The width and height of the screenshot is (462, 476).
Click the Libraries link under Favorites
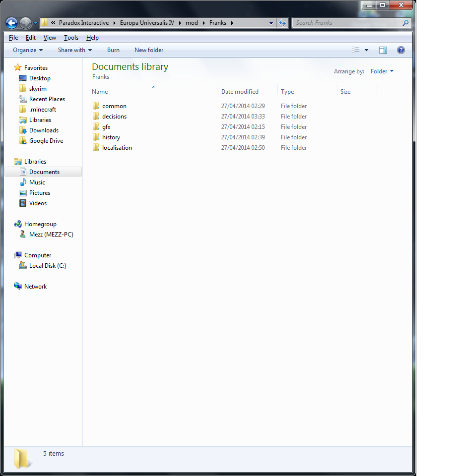tap(40, 120)
